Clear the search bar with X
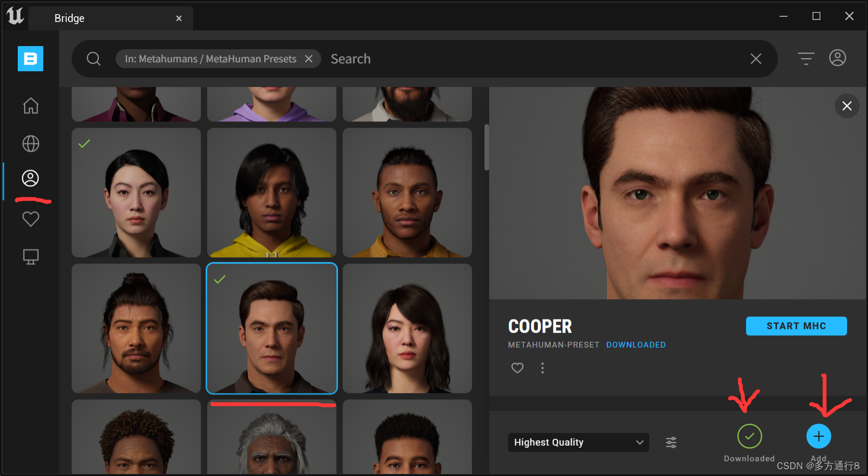 point(756,59)
